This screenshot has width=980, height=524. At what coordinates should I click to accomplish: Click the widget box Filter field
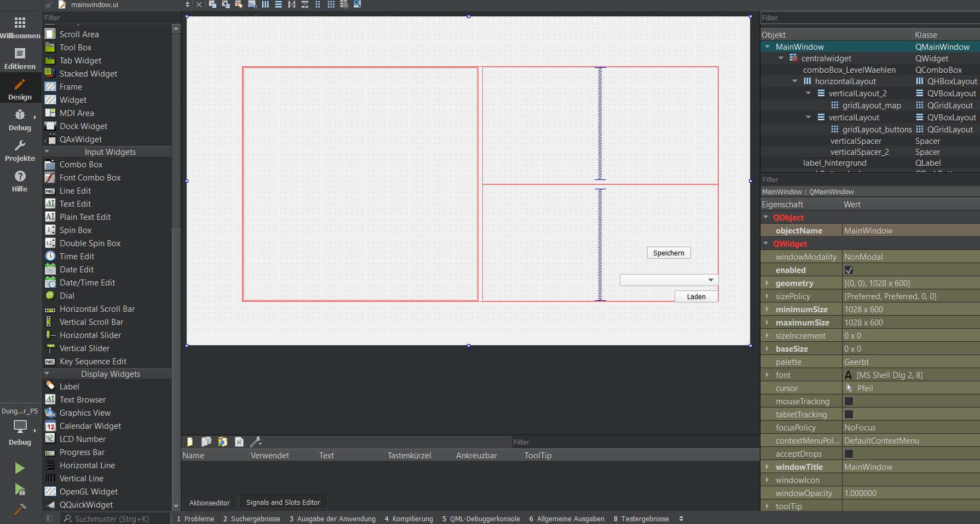click(x=107, y=18)
